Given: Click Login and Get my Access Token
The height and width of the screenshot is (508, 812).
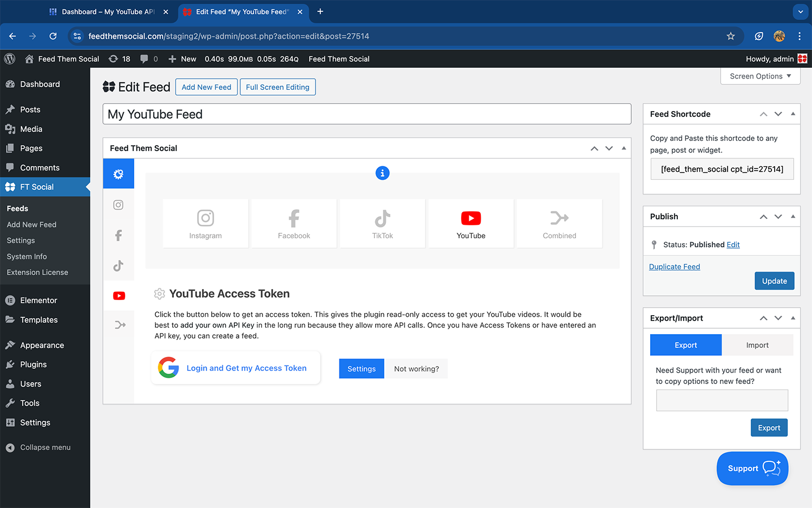Looking at the screenshot, I should click(x=236, y=368).
